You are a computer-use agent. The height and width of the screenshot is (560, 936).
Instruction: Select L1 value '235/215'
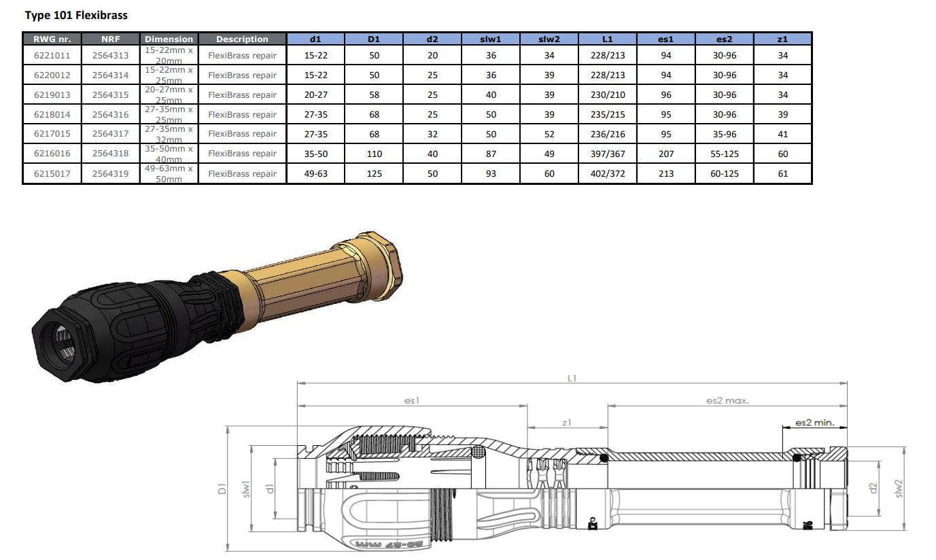[608, 115]
